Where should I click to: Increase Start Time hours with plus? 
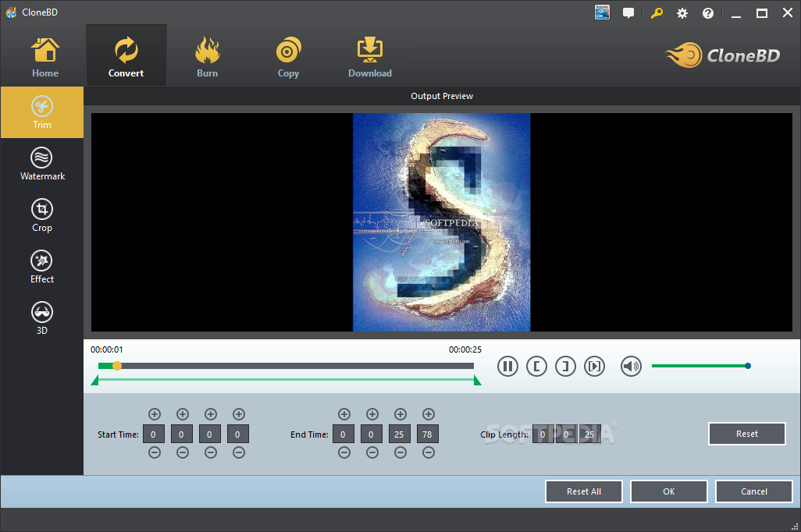pyautogui.click(x=155, y=414)
